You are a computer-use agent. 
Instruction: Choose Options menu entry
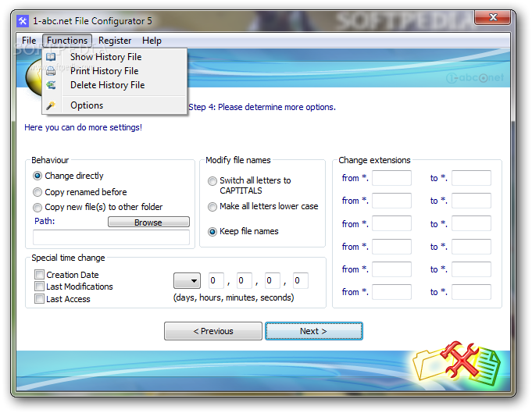(x=115, y=105)
